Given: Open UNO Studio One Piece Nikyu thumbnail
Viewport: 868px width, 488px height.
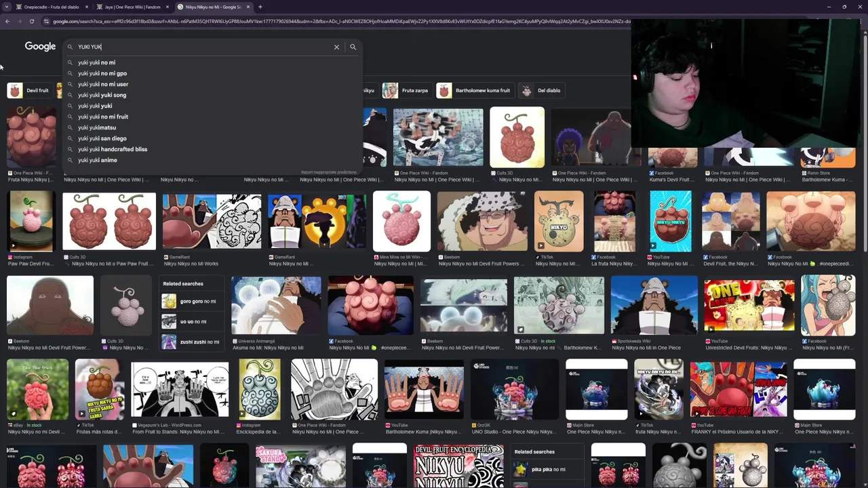Looking at the screenshot, I should pos(514,389).
